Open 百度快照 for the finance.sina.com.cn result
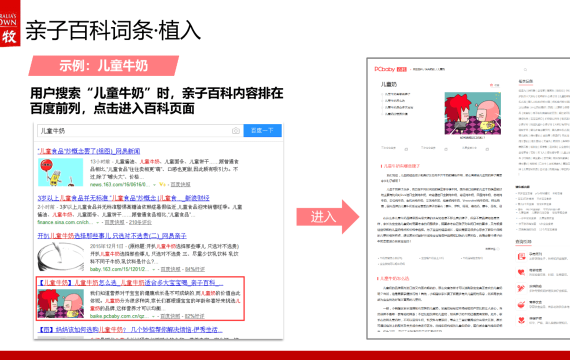The image size is (570, 360). coord(115,222)
